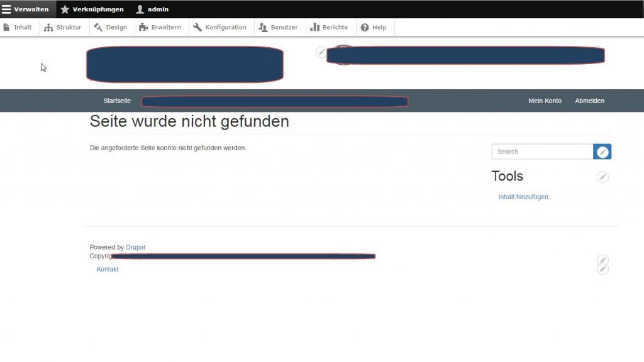Open Mein Konto page
644x362 pixels.
click(545, 101)
